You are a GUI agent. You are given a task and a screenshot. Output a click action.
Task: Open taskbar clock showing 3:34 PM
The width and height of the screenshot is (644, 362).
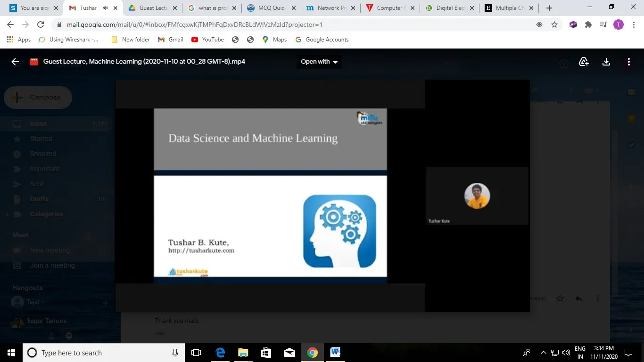[604, 353]
